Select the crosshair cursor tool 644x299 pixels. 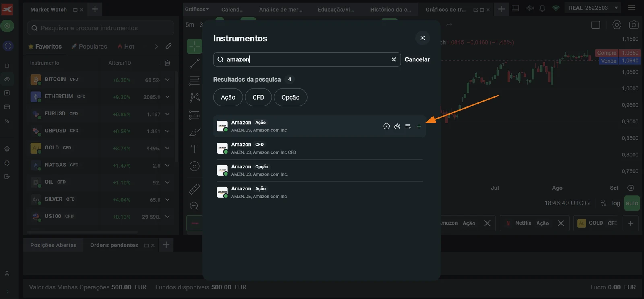(194, 46)
